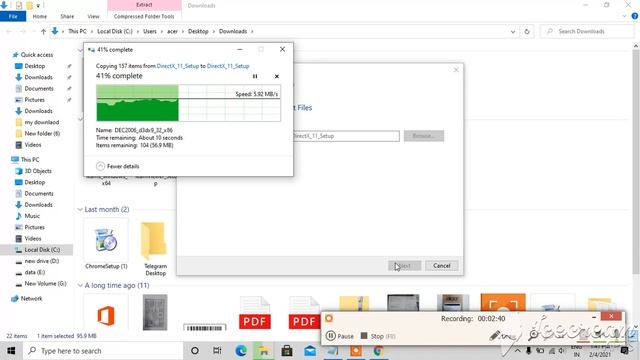
Task: Select the ChromeSetup (1) file
Action: click(106, 245)
